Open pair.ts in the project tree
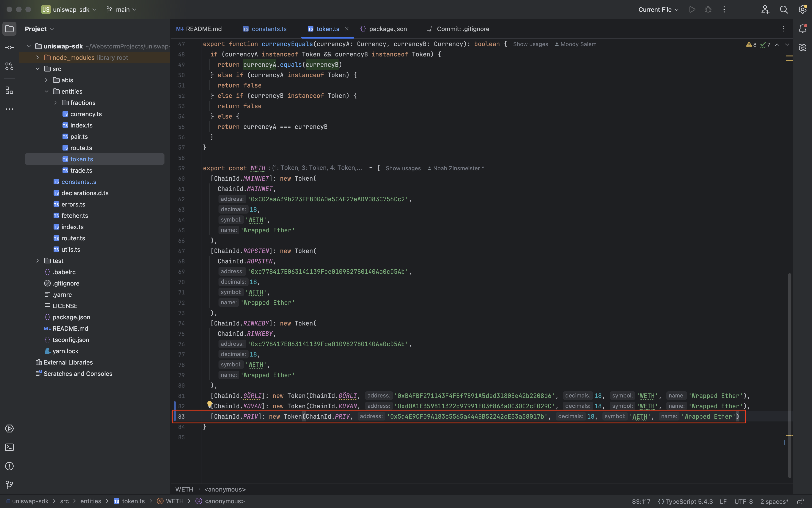Image resolution: width=812 pixels, height=508 pixels. click(79, 136)
